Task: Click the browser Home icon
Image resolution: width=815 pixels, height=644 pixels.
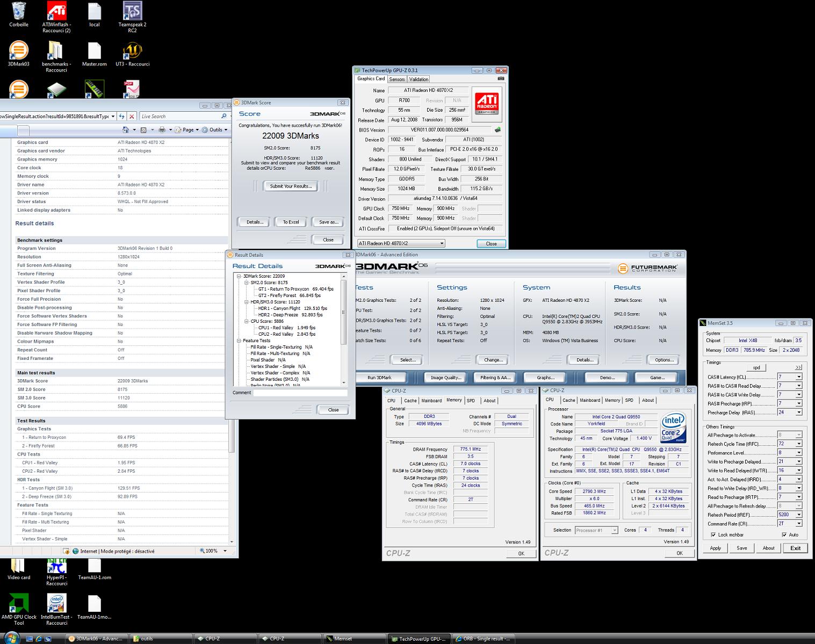Action: pyautogui.click(x=126, y=129)
